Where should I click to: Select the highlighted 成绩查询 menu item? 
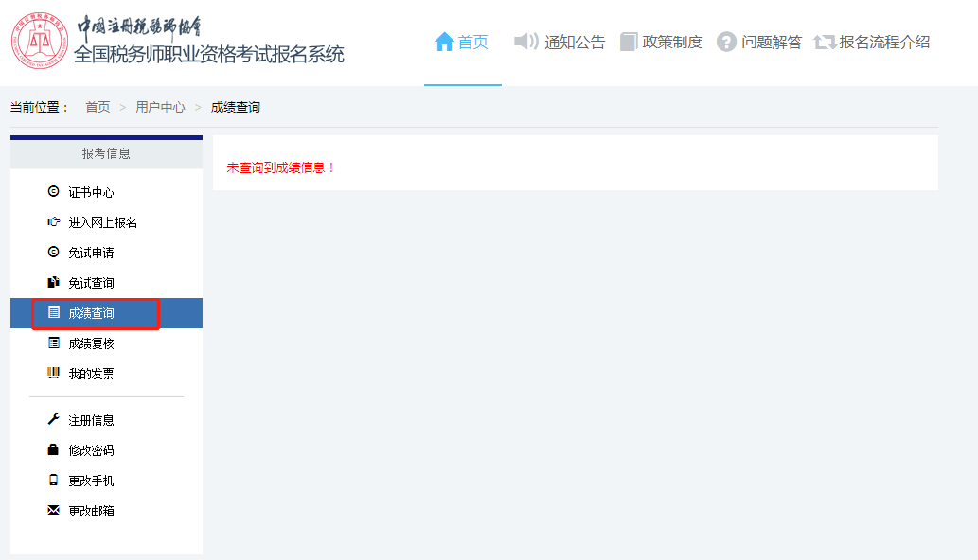coord(91,313)
